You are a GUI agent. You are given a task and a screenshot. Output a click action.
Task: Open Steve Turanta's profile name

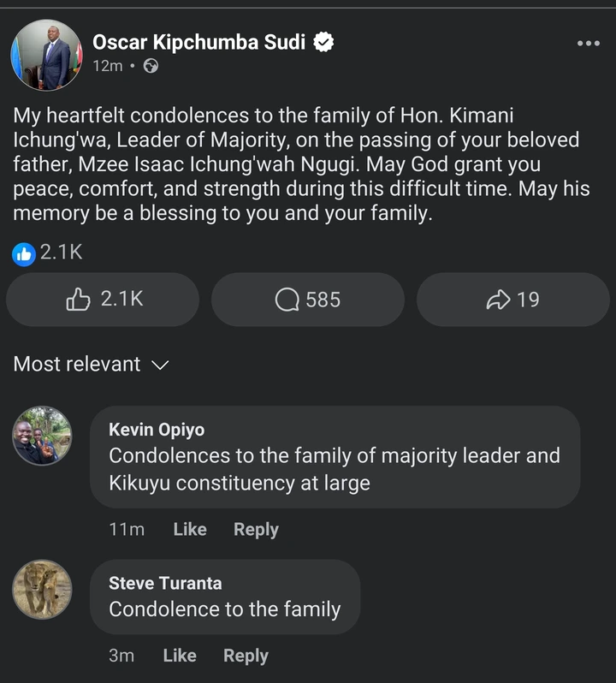click(x=165, y=584)
